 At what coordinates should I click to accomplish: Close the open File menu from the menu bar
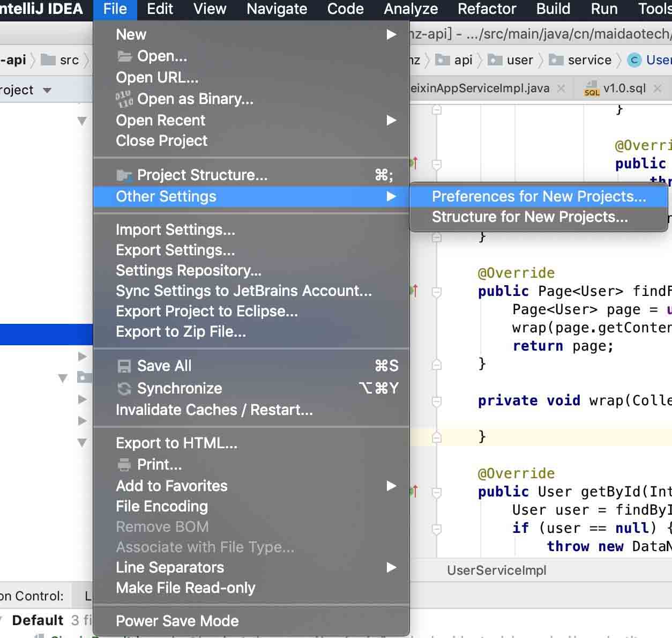[115, 9]
